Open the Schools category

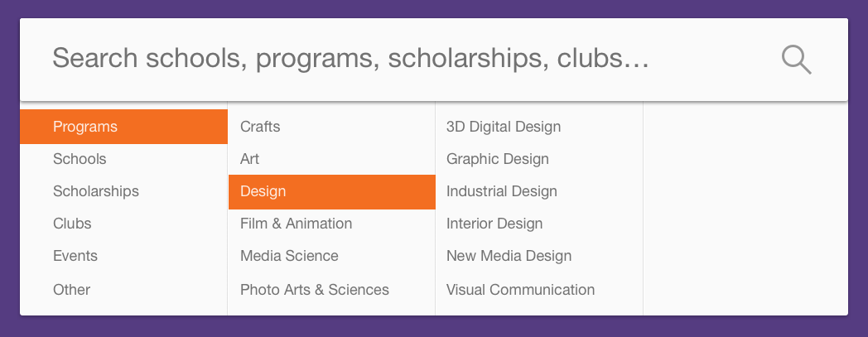point(123,159)
